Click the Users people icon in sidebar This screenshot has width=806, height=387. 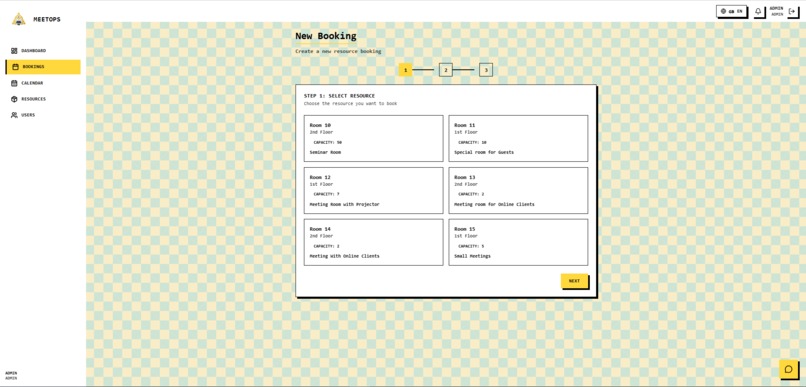[x=14, y=115]
